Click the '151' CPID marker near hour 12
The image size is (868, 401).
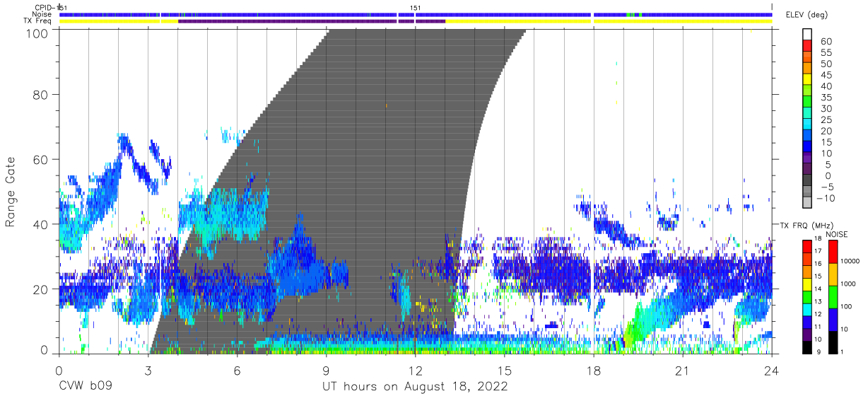pyautogui.click(x=416, y=8)
